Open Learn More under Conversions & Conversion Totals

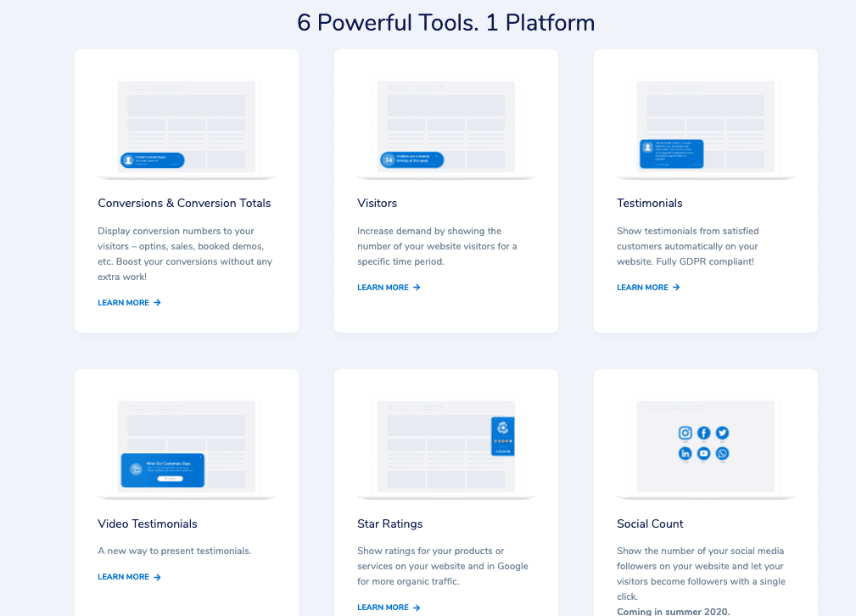point(129,303)
